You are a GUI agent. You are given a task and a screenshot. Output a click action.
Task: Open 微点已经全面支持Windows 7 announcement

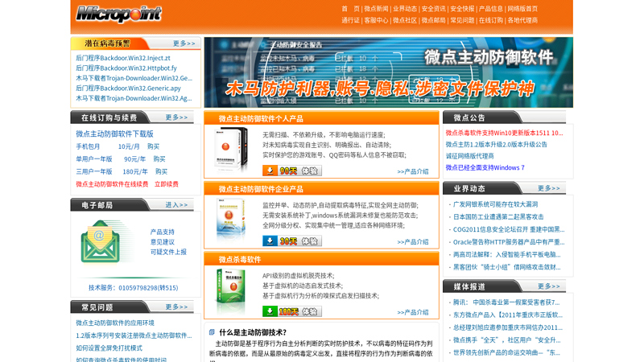coord(485,167)
